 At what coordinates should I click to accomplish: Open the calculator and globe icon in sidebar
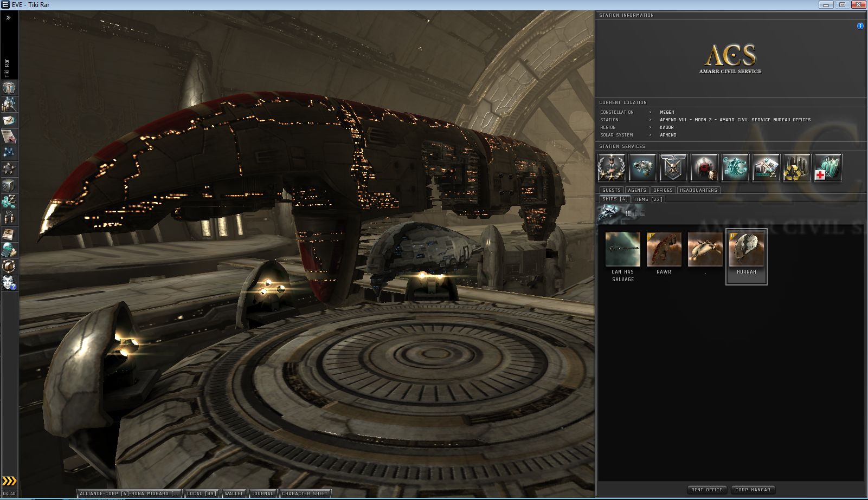[9, 250]
